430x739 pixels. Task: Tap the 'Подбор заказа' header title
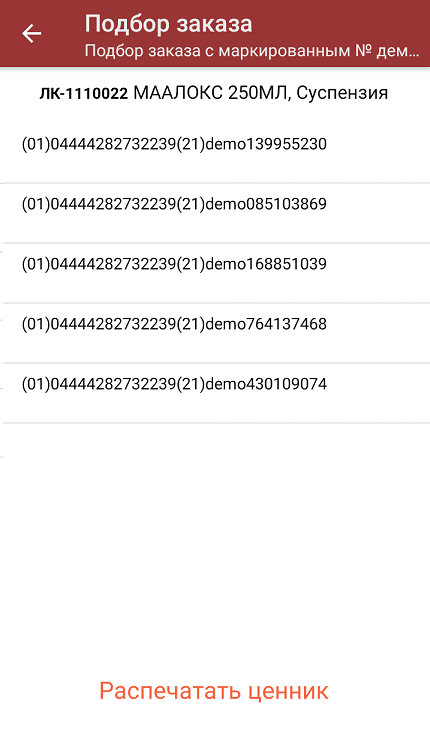click(168, 24)
